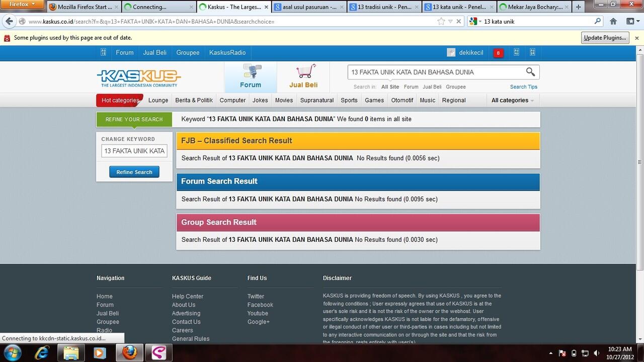
Task: Select the Regional category
Action: click(454, 100)
